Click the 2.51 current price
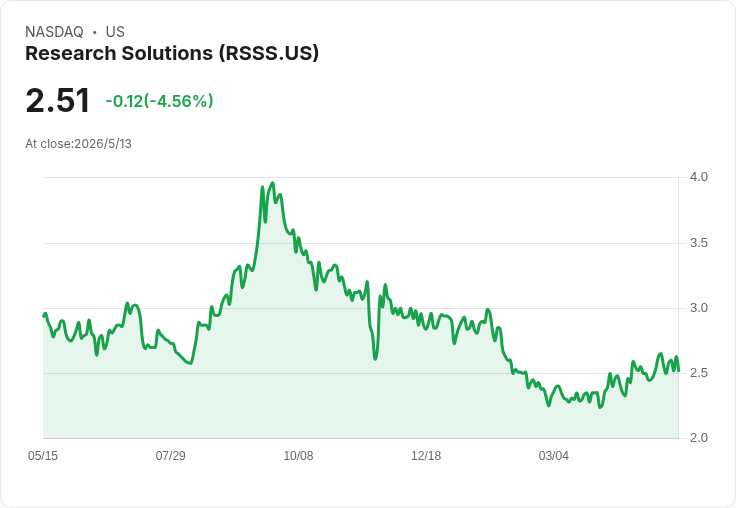736x508 pixels. coord(57,100)
